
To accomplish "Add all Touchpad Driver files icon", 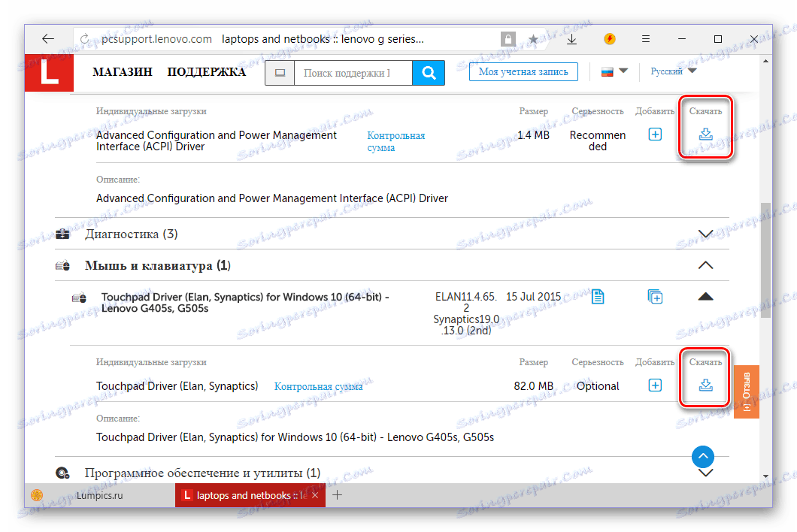I will coord(655,297).
